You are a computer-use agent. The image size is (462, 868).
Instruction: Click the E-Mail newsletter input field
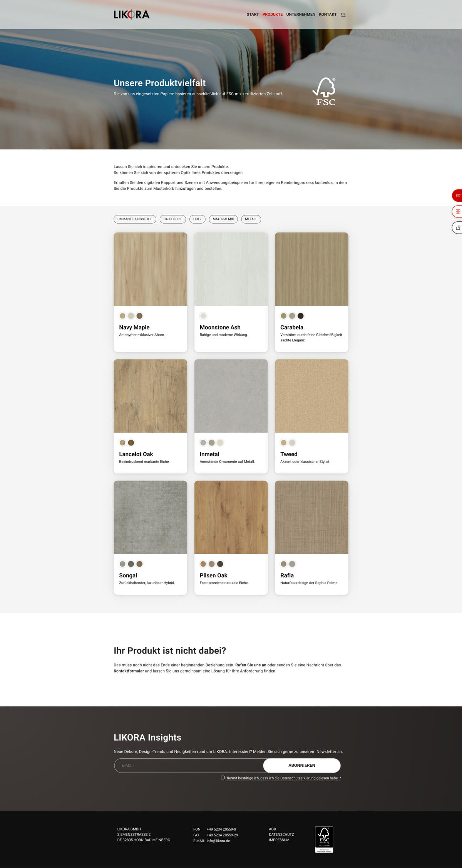[x=189, y=765]
